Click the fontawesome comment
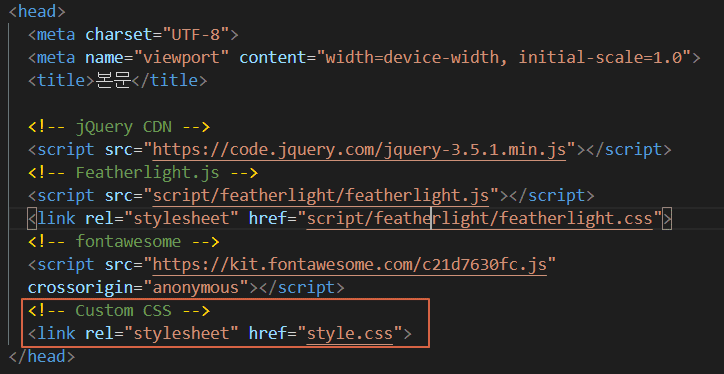 click(123, 241)
